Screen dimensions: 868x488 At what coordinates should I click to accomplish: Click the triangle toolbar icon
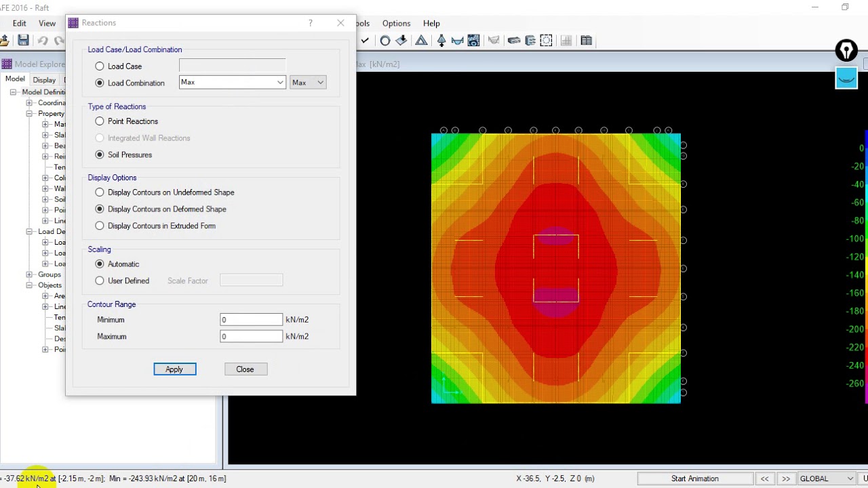click(x=421, y=41)
